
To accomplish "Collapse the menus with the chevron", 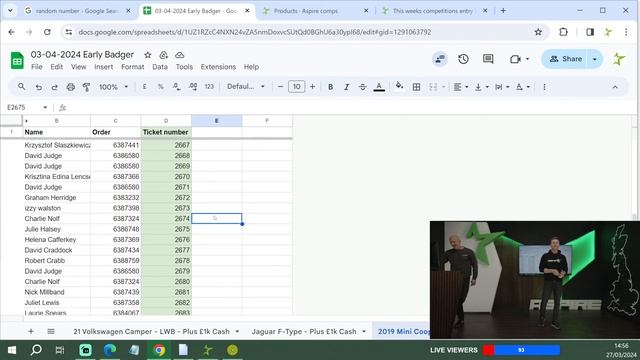I will pos(615,87).
